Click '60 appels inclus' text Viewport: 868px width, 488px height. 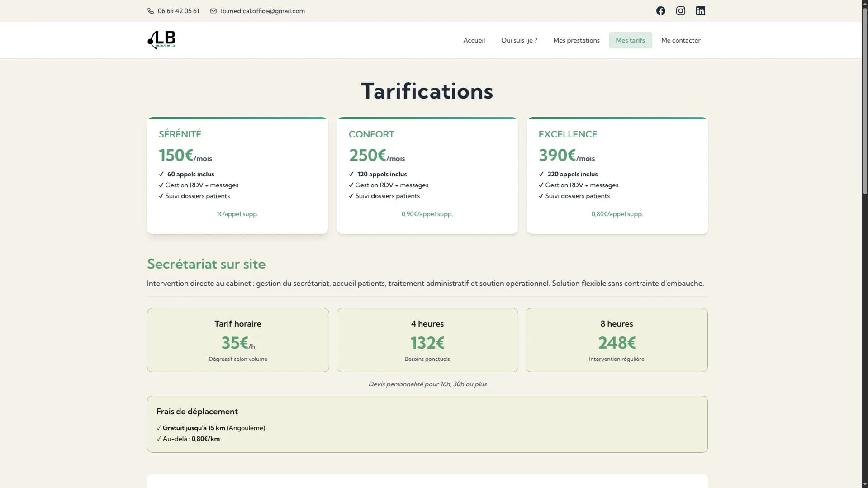click(x=190, y=174)
